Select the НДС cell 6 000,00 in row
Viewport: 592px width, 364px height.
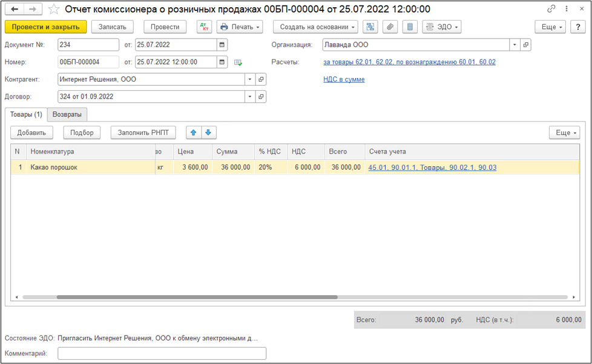[306, 167]
